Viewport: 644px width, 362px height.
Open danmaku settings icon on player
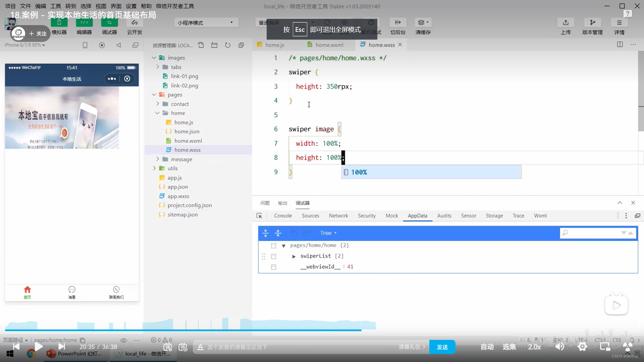[183, 347]
